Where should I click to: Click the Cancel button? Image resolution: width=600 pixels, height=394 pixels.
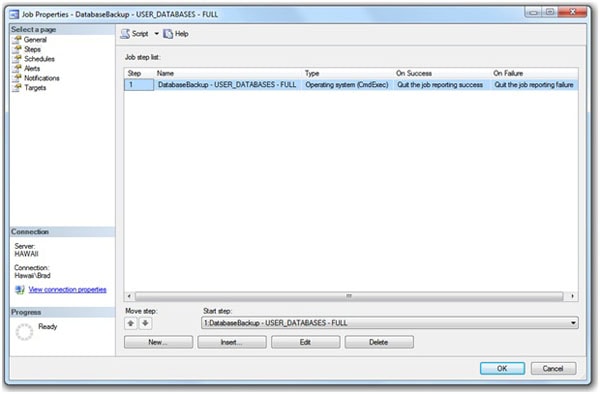click(553, 369)
